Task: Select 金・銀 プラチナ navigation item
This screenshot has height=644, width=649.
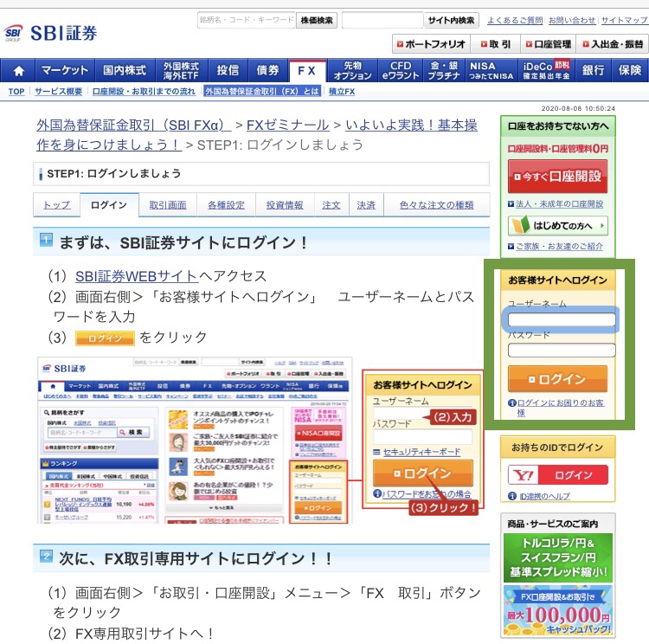Action: click(x=444, y=71)
